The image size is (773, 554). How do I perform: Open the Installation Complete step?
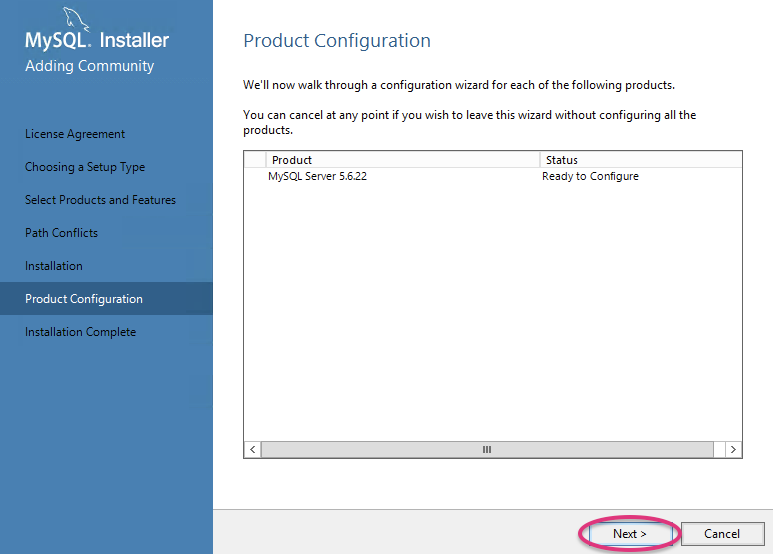tap(80, 332)
